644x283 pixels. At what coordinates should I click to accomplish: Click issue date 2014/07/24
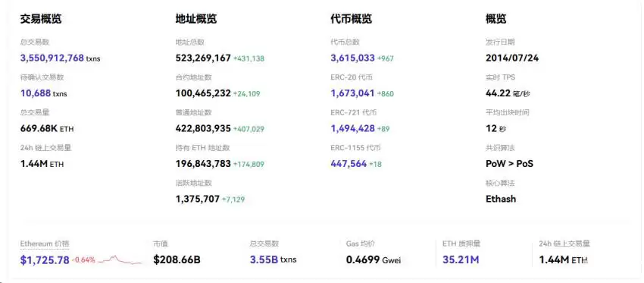pos(512,58)
